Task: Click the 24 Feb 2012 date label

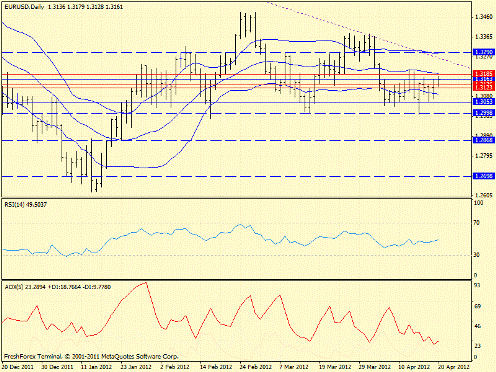Action: click(255, 367)
